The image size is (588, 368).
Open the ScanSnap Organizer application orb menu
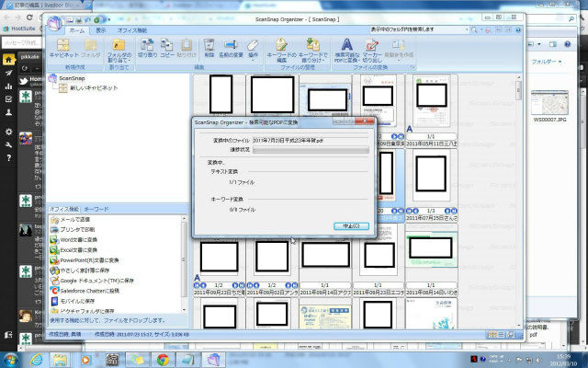click(54, 23)
